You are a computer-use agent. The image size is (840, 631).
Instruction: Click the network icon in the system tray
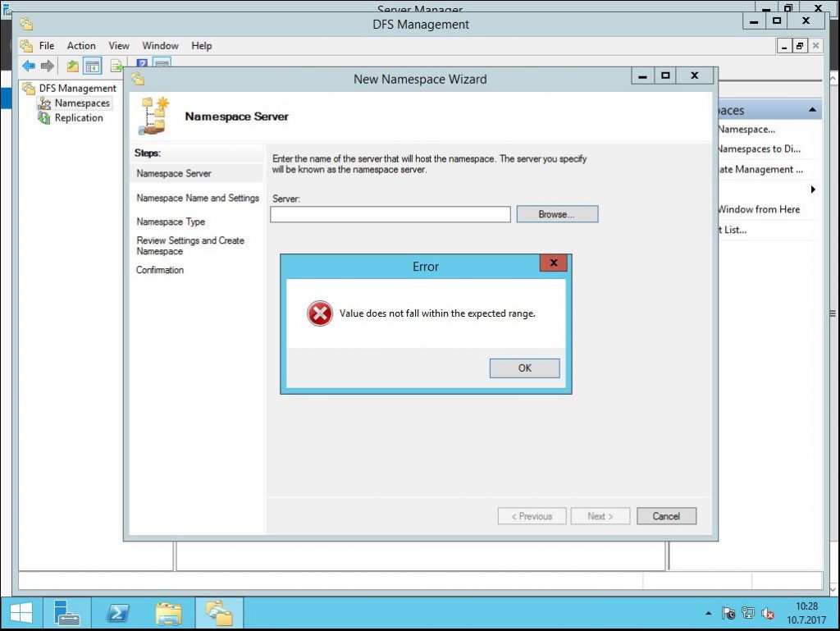click(x=748, y=613)
